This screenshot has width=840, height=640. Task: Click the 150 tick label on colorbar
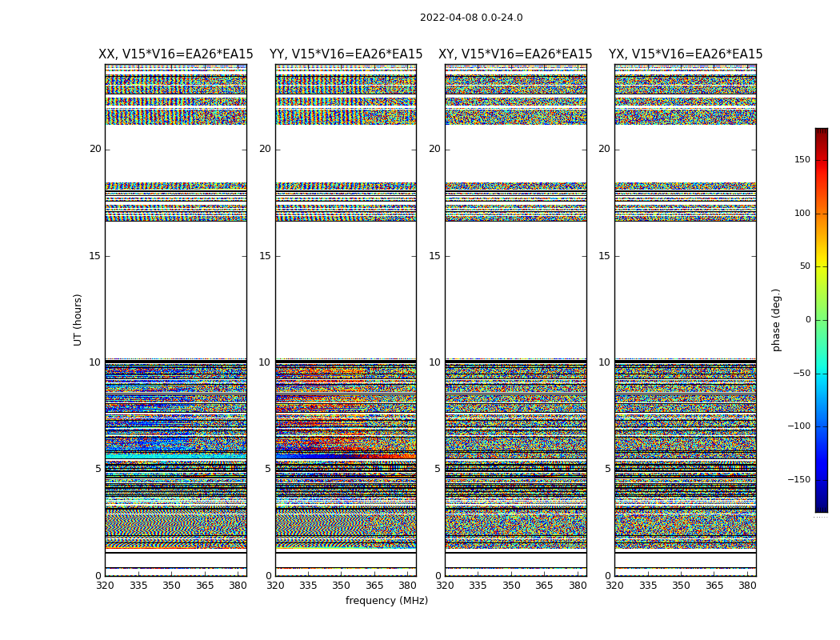tap(802, 159)
